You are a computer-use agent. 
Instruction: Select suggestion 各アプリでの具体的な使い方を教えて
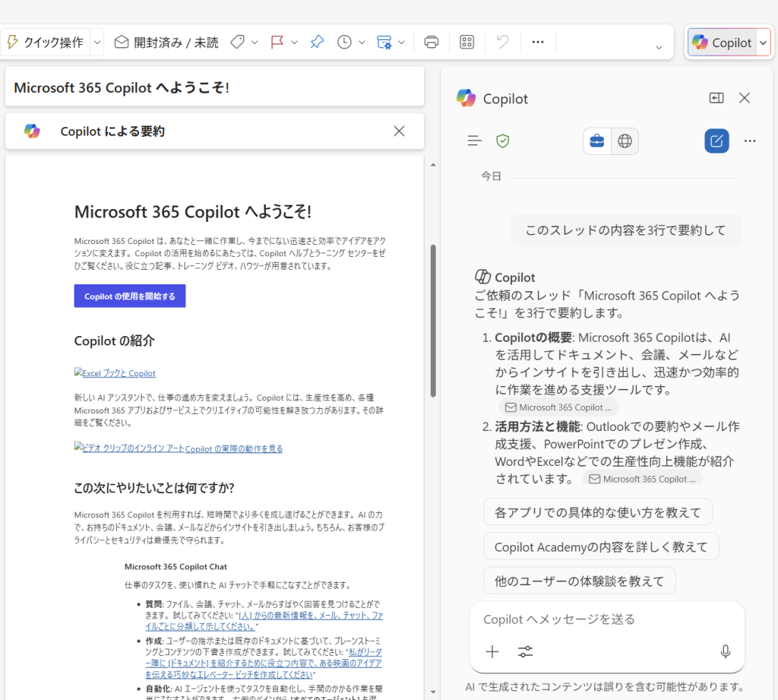597,512
